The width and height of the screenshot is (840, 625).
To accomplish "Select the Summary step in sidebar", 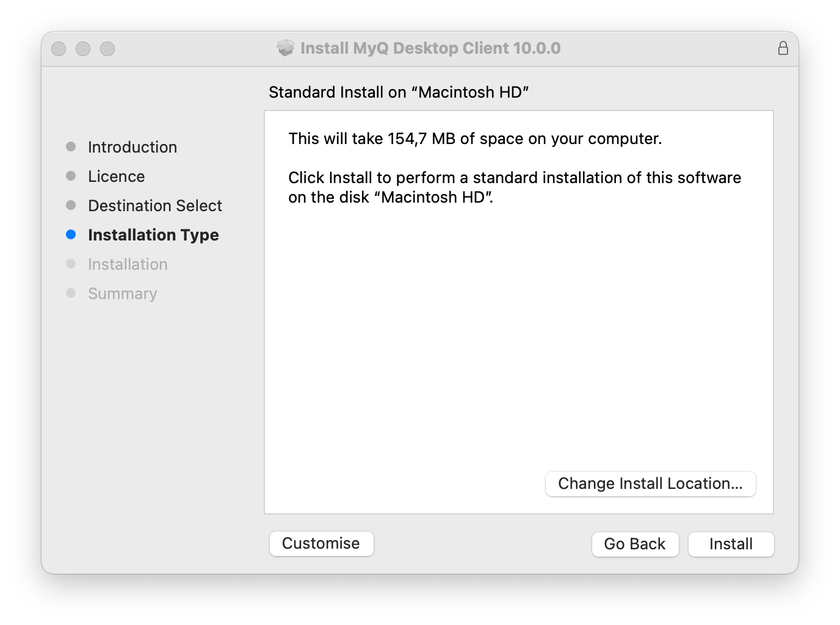I will 122,293.
